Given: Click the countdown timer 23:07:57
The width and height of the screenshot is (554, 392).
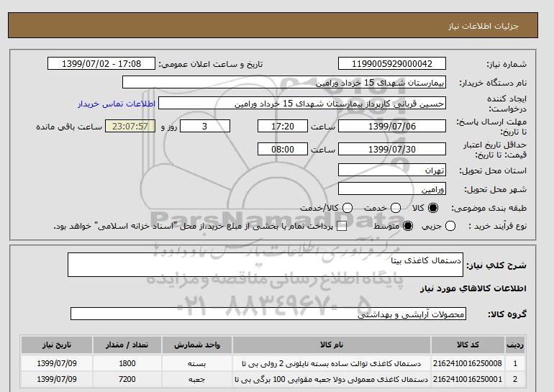Looking at the screenshot, I should (130, 126).
